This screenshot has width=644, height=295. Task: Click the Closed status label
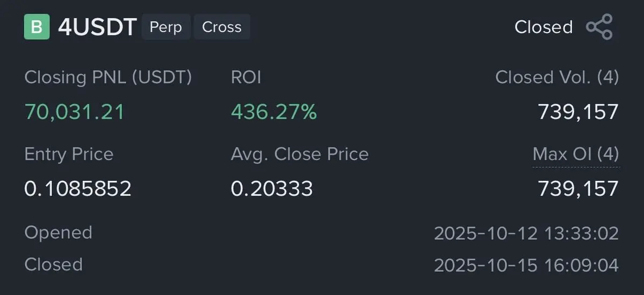tap(543, 27)
